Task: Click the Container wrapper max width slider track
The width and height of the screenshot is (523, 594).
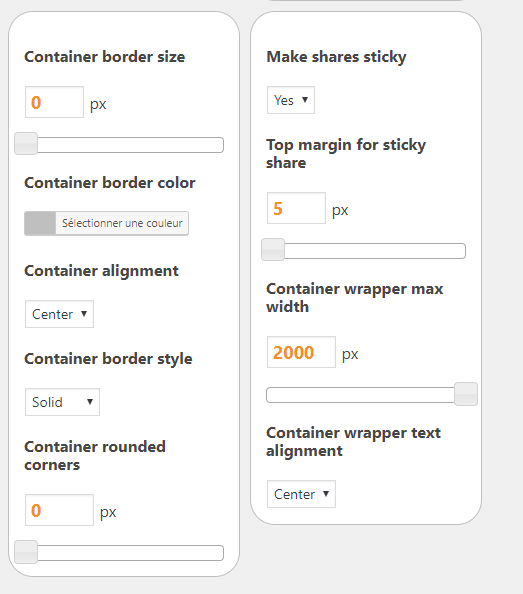Action: pyautogui.click(x=371, y=395)
